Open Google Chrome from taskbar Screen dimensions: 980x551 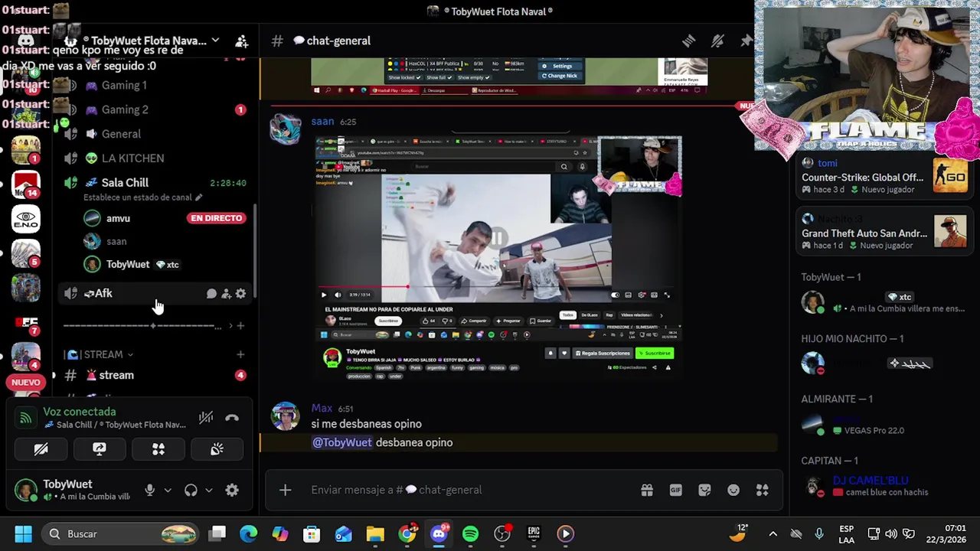(x=407, y=533)
